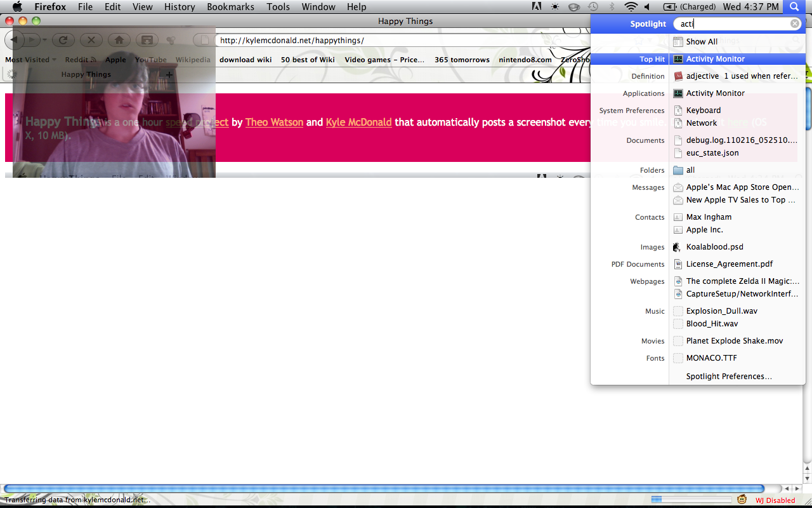
Task: Click the Reload button in Firefox toolbar
Action: 63,40
